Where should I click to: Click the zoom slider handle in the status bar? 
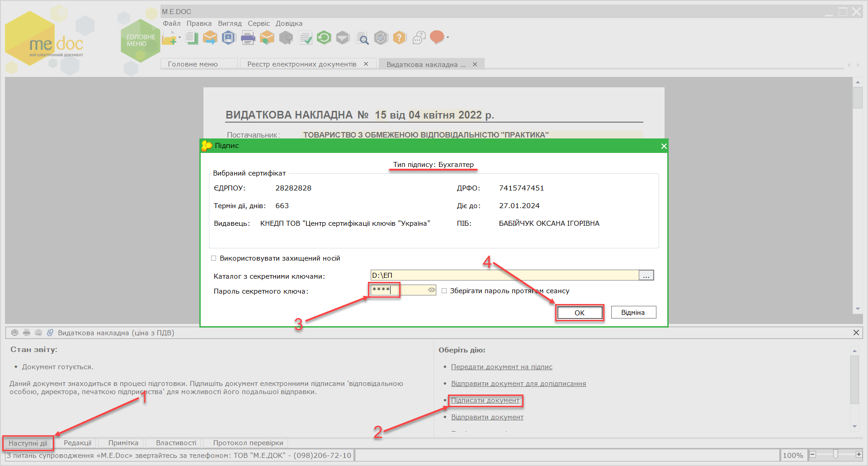tap(835, 454)
